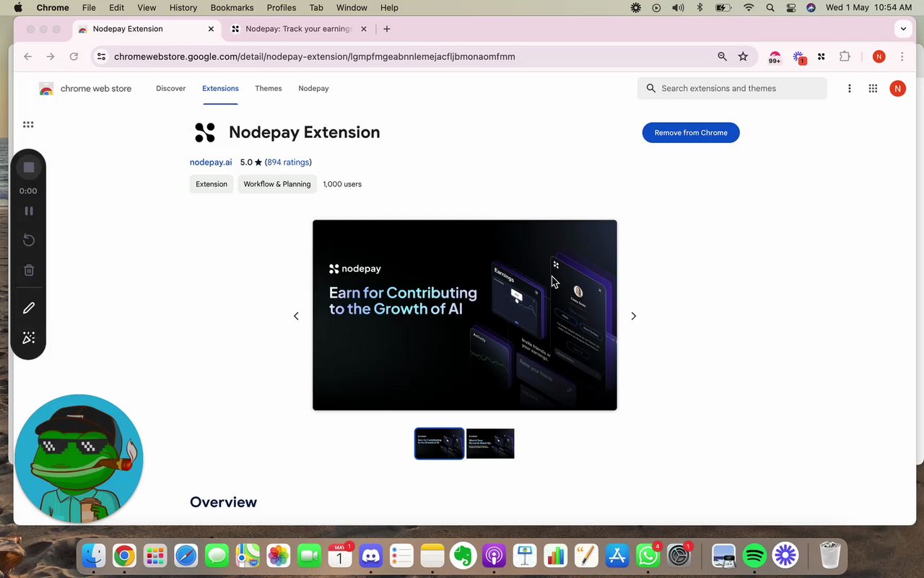Screen dimensions: 924x578
Task: Open the Apple menu
Action: coord(18,7)
